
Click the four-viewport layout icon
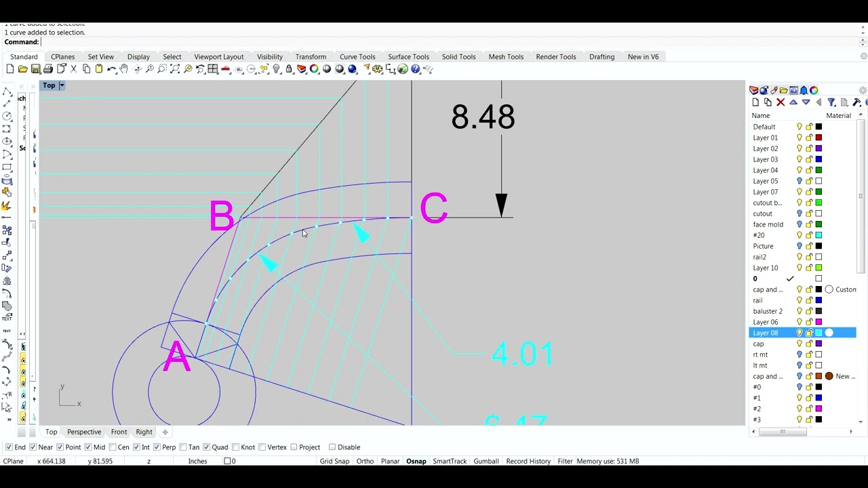[x=213, y=69]
